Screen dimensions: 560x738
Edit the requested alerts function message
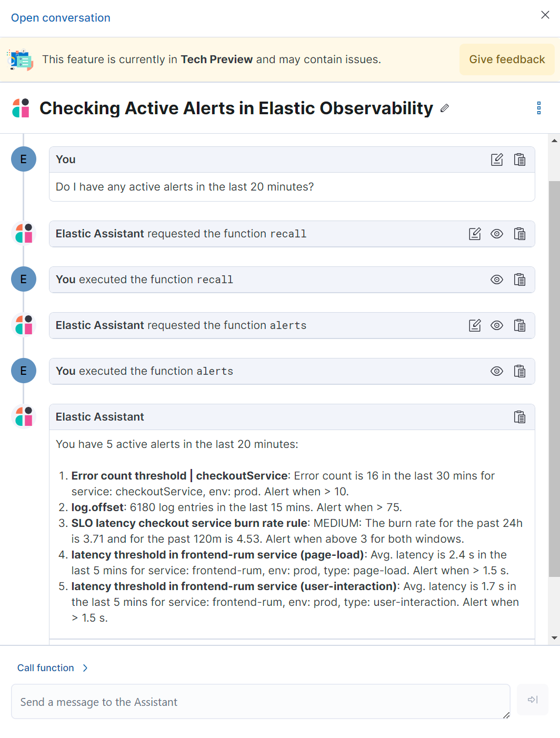point(475,325)
